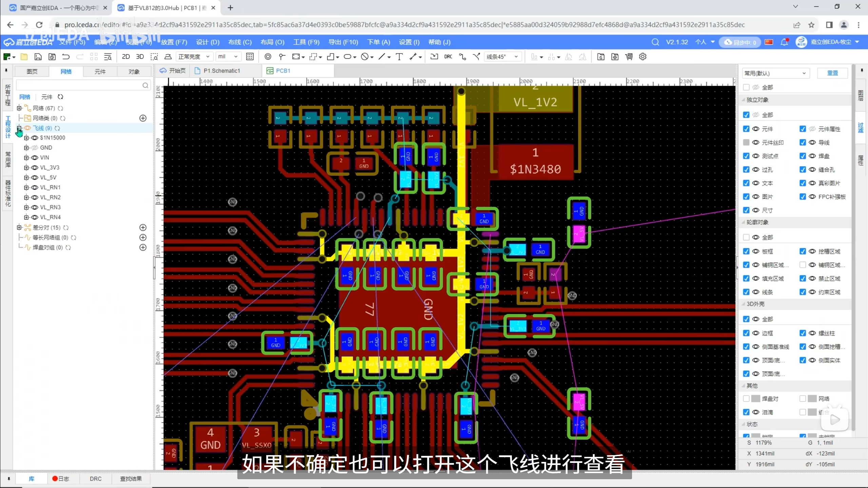The height and width of the screenshot is (488, 868).
Task: Toggle visibility of GND ratline
Action: (x=35, y=148)
